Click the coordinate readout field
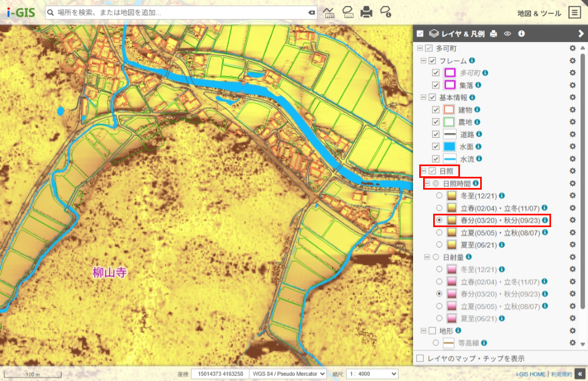 point(220,374)
